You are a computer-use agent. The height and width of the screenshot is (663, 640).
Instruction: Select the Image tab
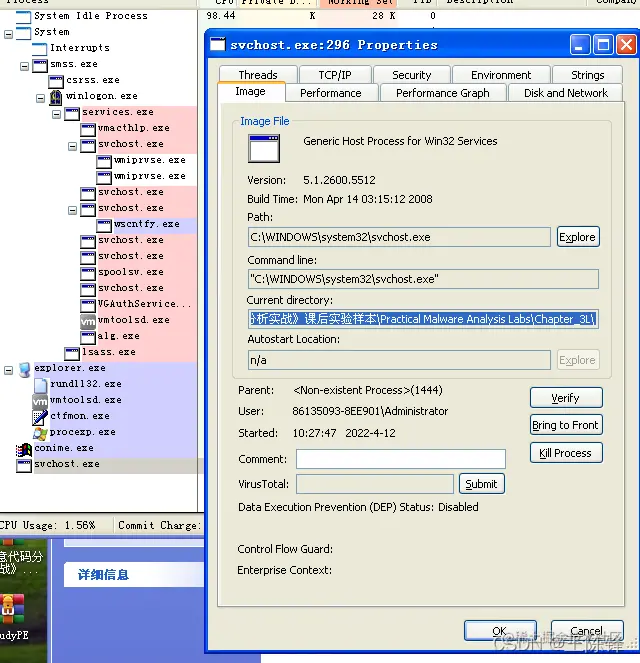(x=251, y=91)
